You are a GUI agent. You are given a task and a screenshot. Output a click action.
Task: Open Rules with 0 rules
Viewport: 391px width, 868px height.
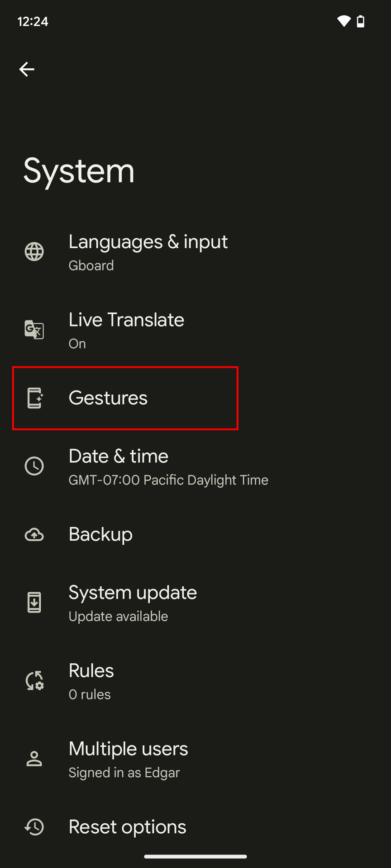click(91, 681)
